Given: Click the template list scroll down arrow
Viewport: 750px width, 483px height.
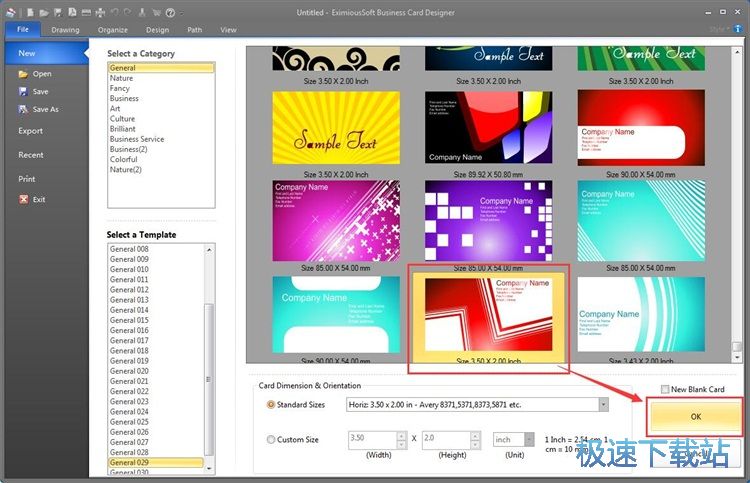Looking at the screenshot, I should [x=209, y=469].
